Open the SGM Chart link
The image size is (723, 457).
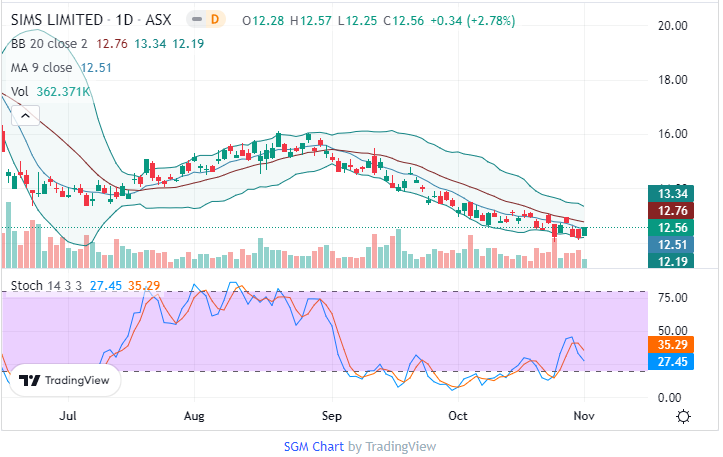313,447
